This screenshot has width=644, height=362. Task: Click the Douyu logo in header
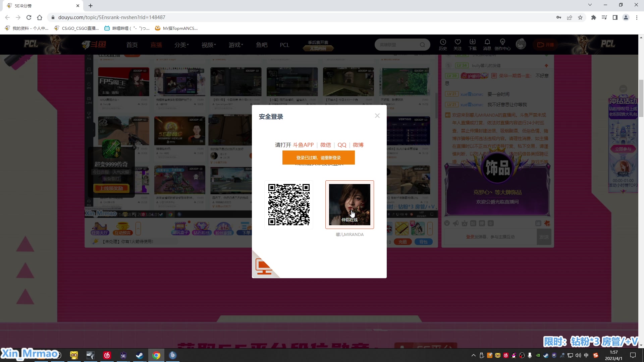coord(94,44)
